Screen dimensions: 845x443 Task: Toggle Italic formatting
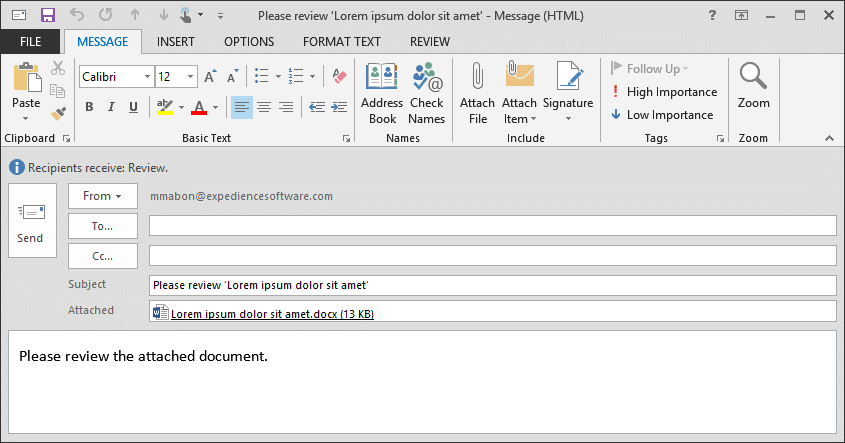pos(112,107)
